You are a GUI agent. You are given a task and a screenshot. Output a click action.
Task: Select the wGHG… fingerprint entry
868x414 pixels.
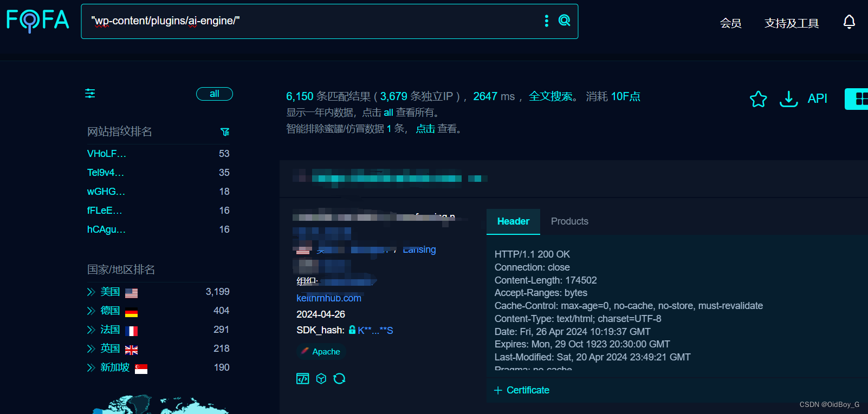coord(106,192)
